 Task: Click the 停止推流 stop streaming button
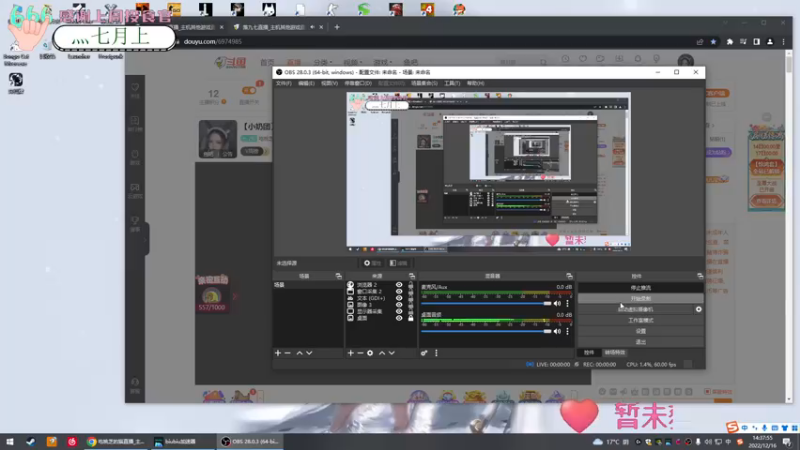tap(640, 288)
